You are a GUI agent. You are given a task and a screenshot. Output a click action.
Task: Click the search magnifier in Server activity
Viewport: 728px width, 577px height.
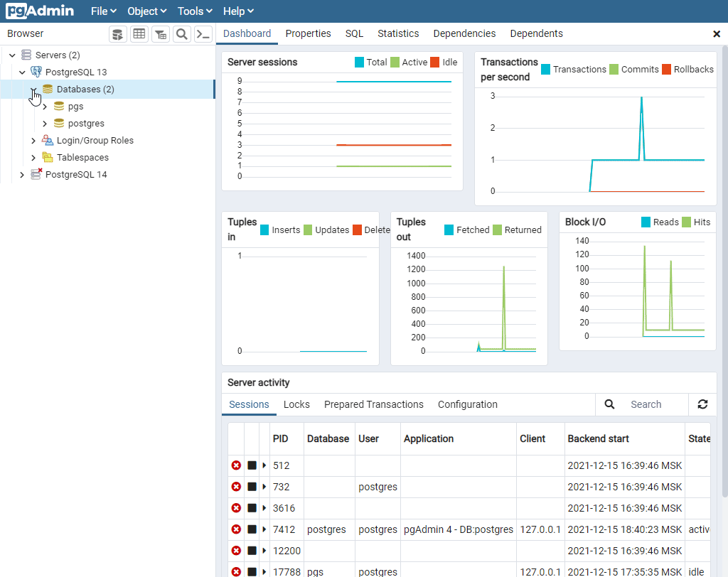pyautogui.click(x=609, y=404)
